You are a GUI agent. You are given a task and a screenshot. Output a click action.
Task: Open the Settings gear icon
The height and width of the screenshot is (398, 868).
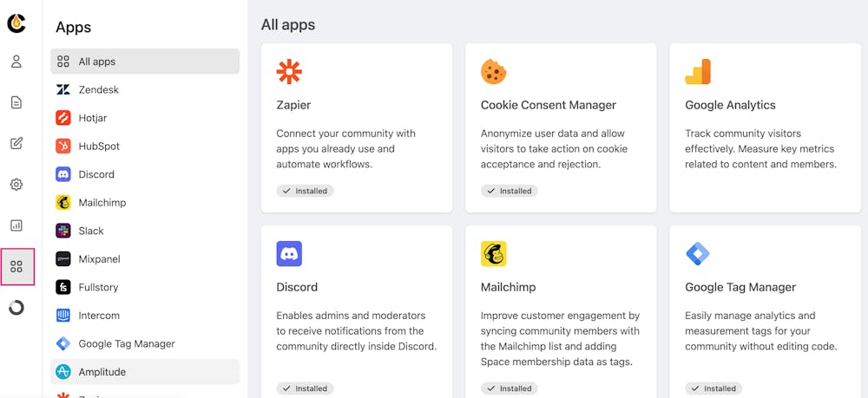[x=16, y=185]
